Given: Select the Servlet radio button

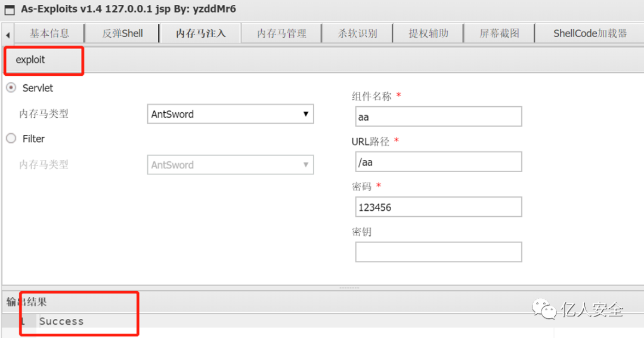Looking at the screenshot, I should tap(11, 88).
